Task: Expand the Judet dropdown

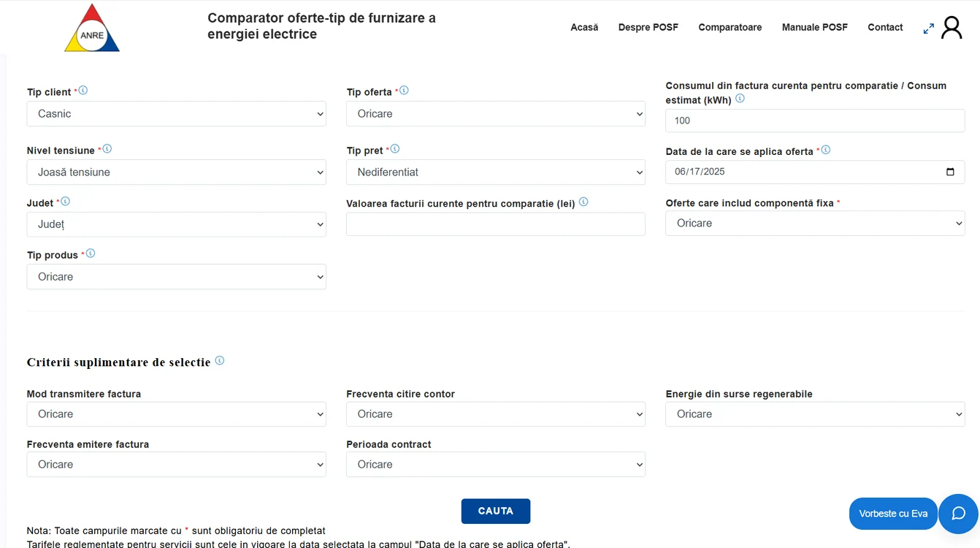Action: 177,224
